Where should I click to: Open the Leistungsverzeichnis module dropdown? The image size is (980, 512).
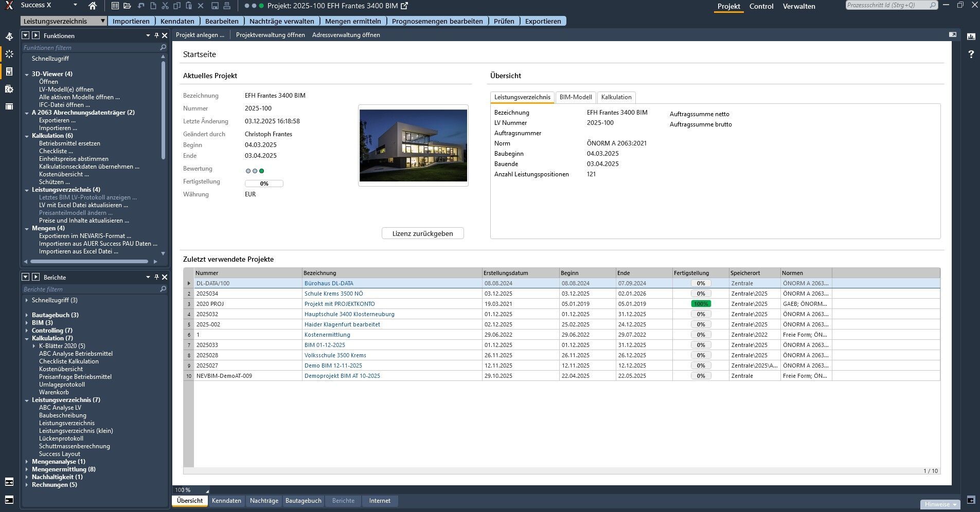[x=103, y=21]
